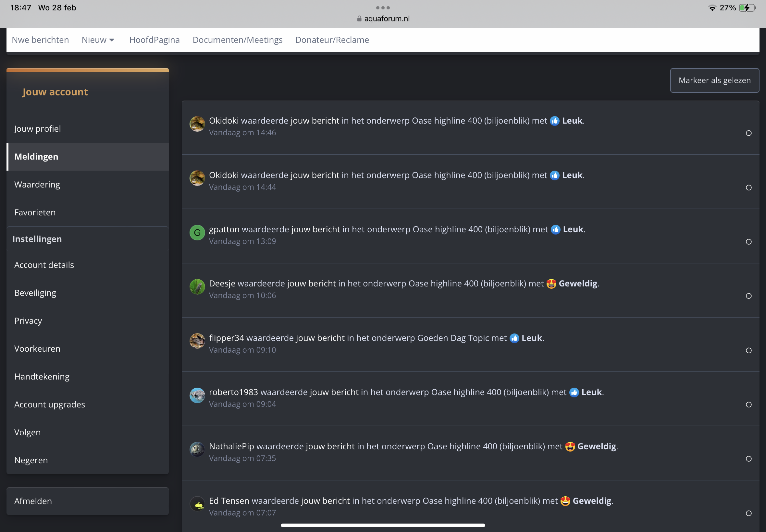Click the Afmelden logout link
This screenshot has width=766, height=532.
pyautogui.click(x=33, y=501)
